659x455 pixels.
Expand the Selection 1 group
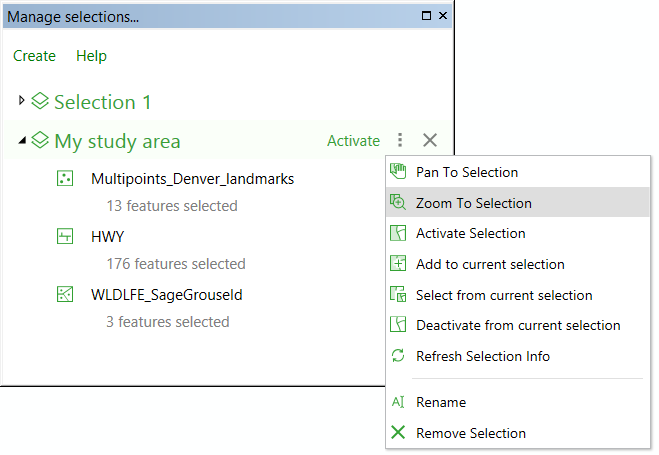(21, 100)
